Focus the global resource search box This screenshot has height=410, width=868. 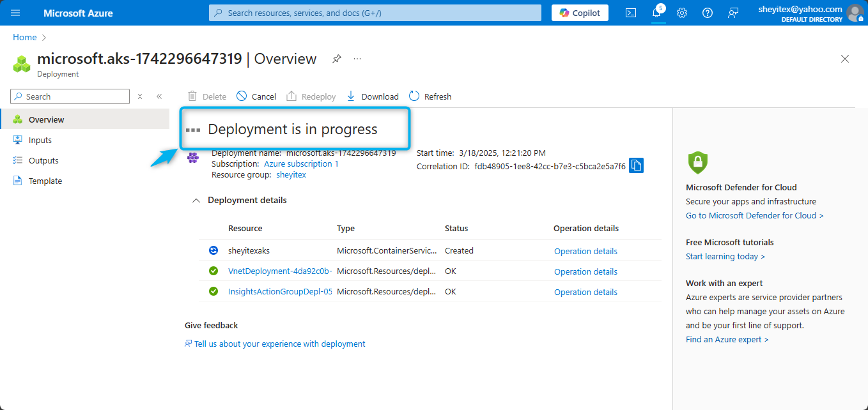tap(375, 13)
